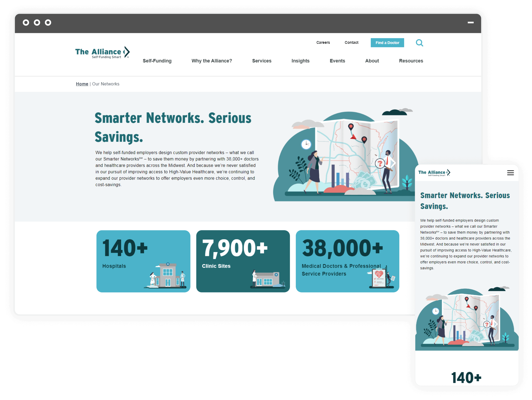Click the hamburger menu icon on mobile
Image resolution: width=532 pixels, height=400 pixels.
pyautogui.click(x=511, y=173)
